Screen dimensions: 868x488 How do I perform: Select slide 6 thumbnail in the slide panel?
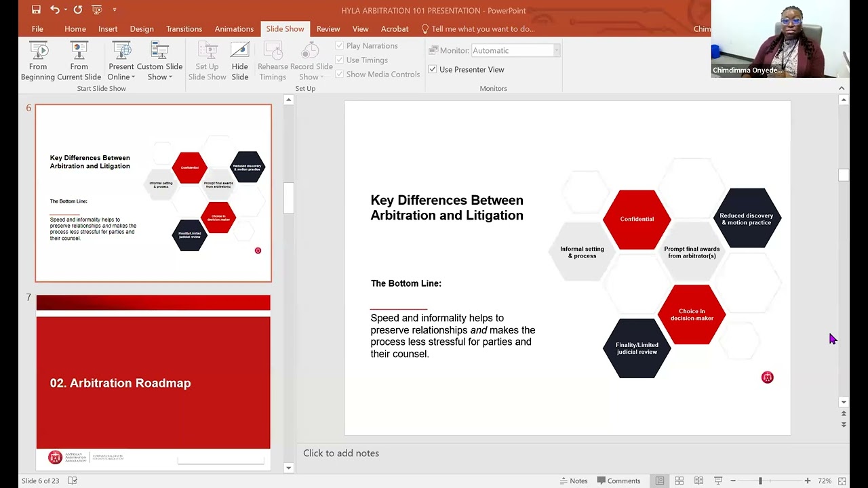pyautogui.click(x=153, y=193)
